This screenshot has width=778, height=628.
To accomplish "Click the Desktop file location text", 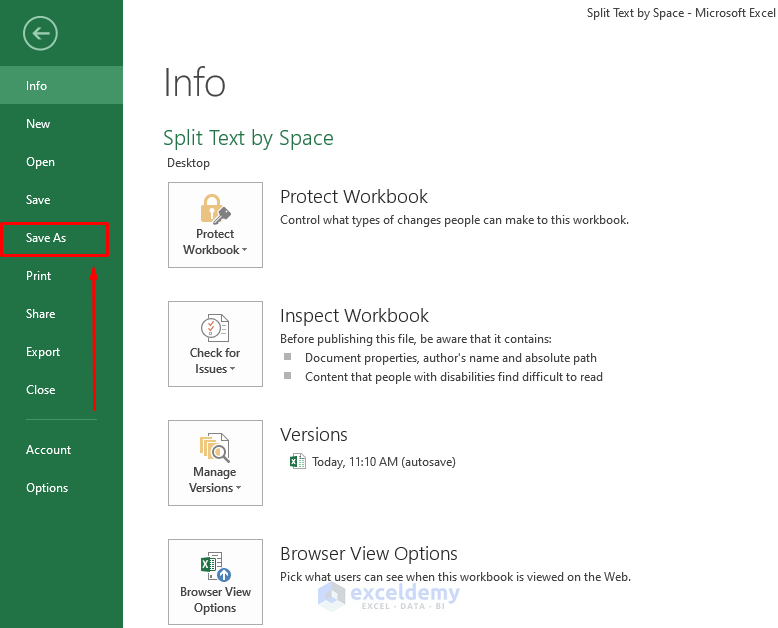I will point(188,163).
